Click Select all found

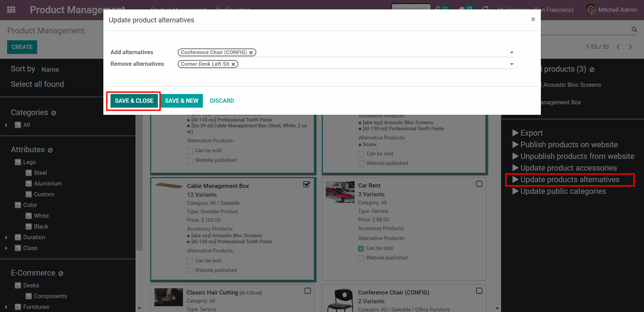37,84
